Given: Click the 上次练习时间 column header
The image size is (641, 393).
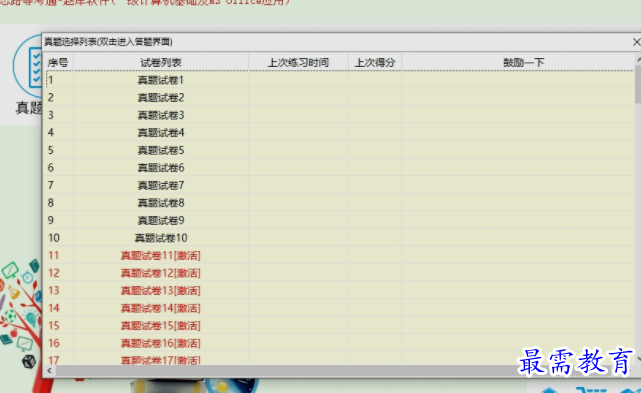Looking at the screenshot, I should (x=298, y=63).
